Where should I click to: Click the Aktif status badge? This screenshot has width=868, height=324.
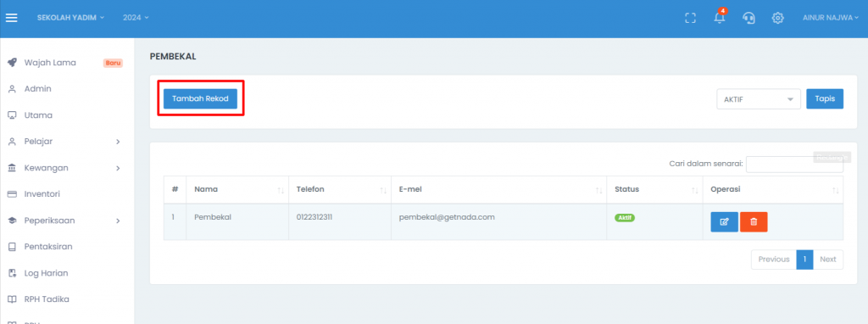pos(625,218)
